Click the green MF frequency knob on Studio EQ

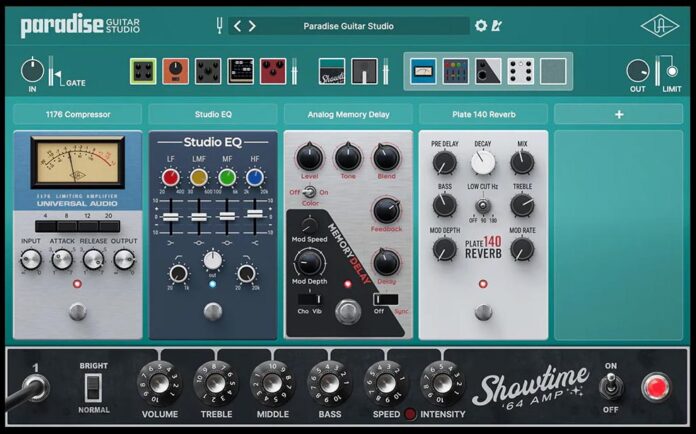pyautogui.click(x=227, y=178)
